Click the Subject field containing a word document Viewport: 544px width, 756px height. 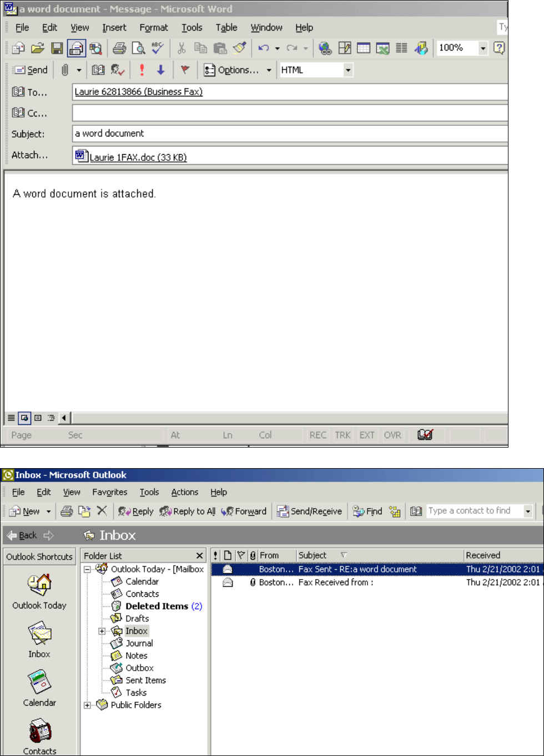point(290,134)
